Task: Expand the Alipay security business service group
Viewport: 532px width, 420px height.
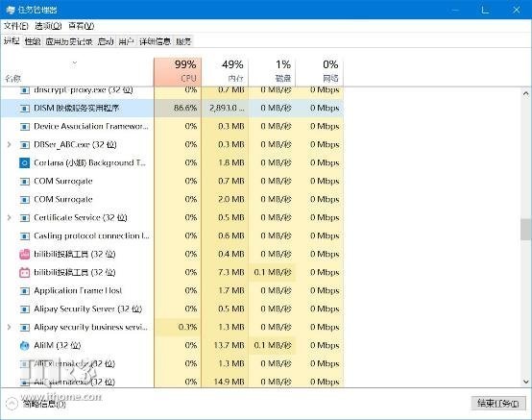Action: coord(10,328)
